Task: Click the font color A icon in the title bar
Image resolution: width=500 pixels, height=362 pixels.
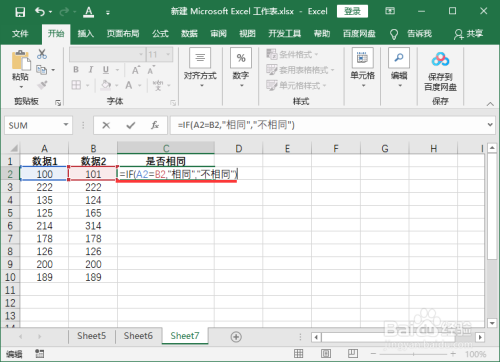Action: [88, 12]
